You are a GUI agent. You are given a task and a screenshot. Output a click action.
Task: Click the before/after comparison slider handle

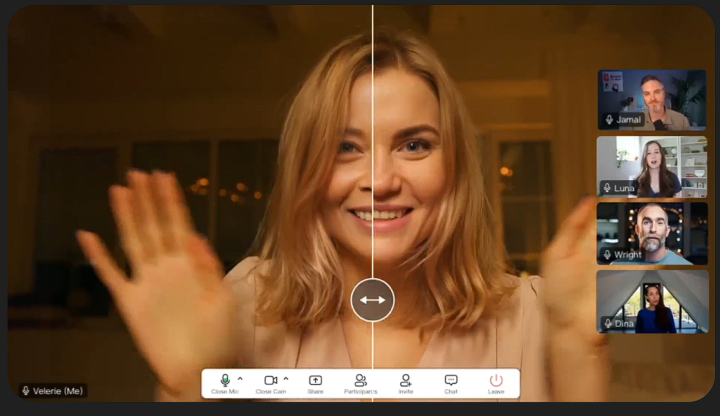click(x=372, y=300)
